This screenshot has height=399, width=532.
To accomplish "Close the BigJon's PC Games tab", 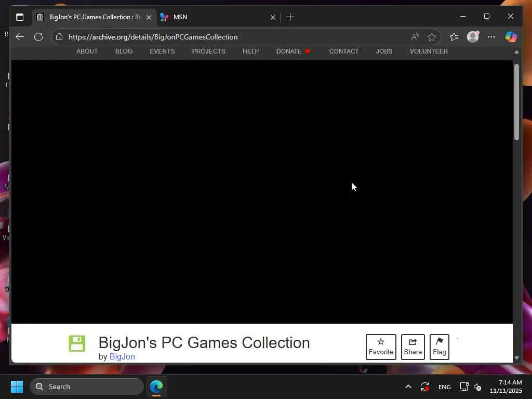I will click(x=149, y=17).
